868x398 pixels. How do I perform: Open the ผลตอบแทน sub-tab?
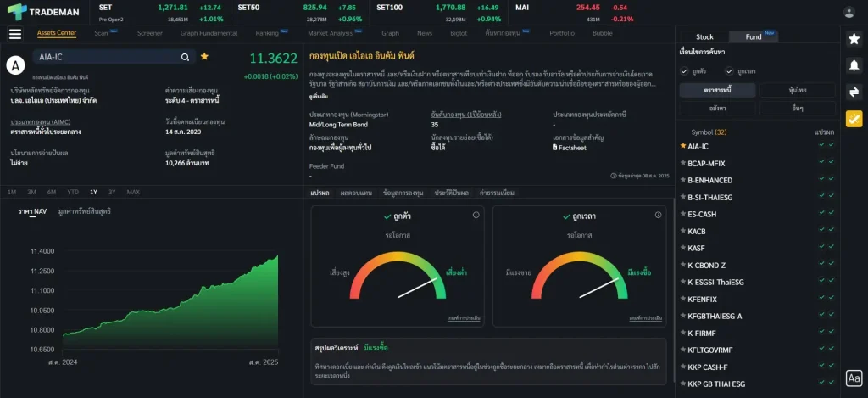point(356,193)
